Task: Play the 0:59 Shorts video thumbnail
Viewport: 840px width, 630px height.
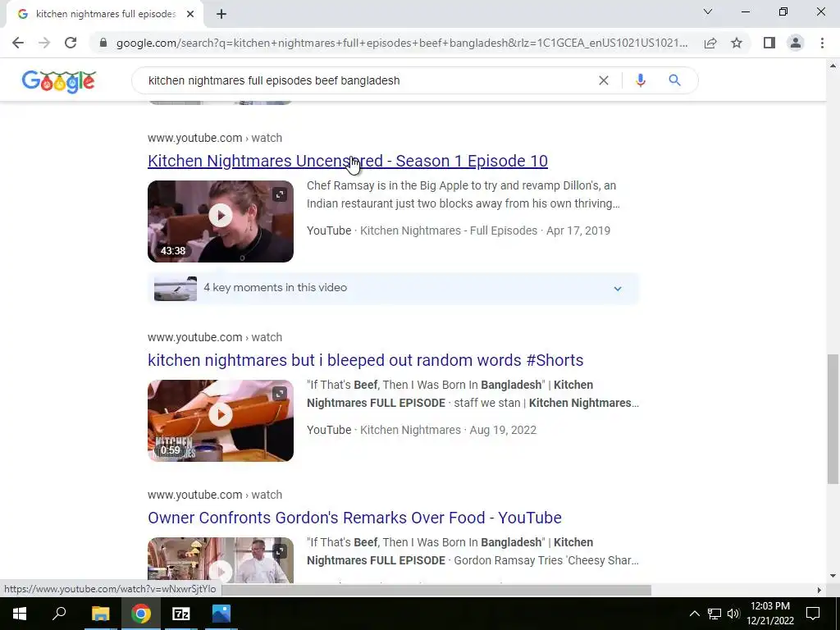Action: pos(221,421)
